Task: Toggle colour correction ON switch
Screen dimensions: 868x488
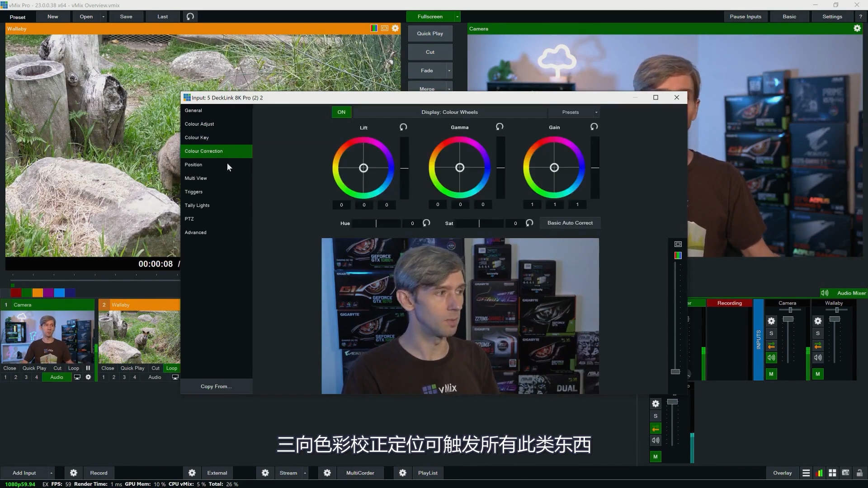Action: click(341, 112)
